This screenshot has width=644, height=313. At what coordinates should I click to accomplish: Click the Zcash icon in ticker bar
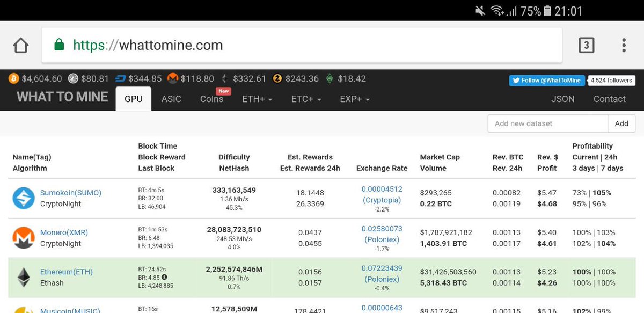[x=277, y=79]
